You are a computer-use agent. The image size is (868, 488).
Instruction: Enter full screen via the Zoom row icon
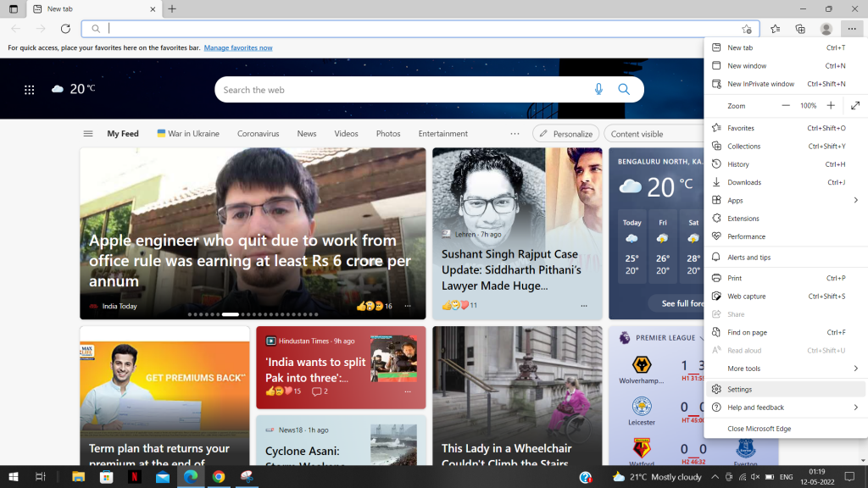click(x=854, y=105)
